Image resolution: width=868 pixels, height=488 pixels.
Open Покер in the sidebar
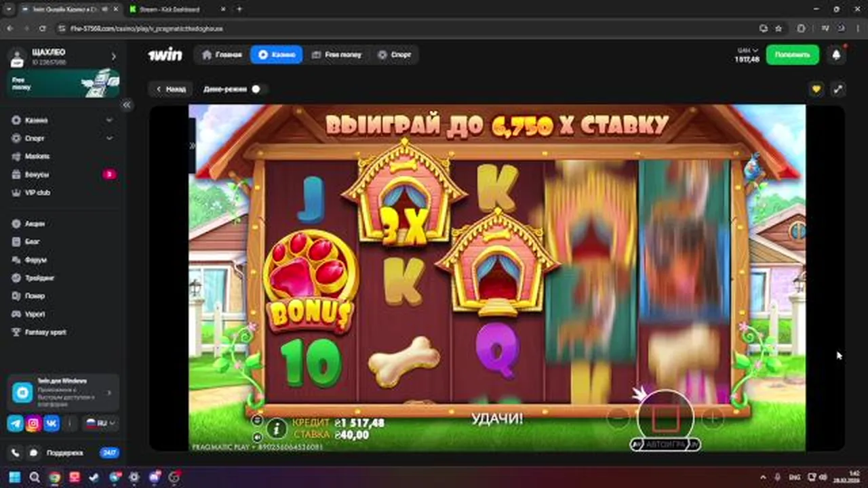[63, 296]
